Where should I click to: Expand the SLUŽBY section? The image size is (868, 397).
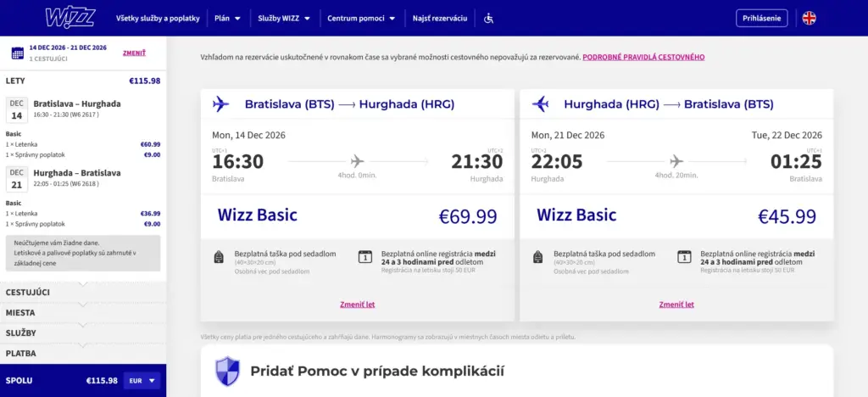tap(83, 333)
